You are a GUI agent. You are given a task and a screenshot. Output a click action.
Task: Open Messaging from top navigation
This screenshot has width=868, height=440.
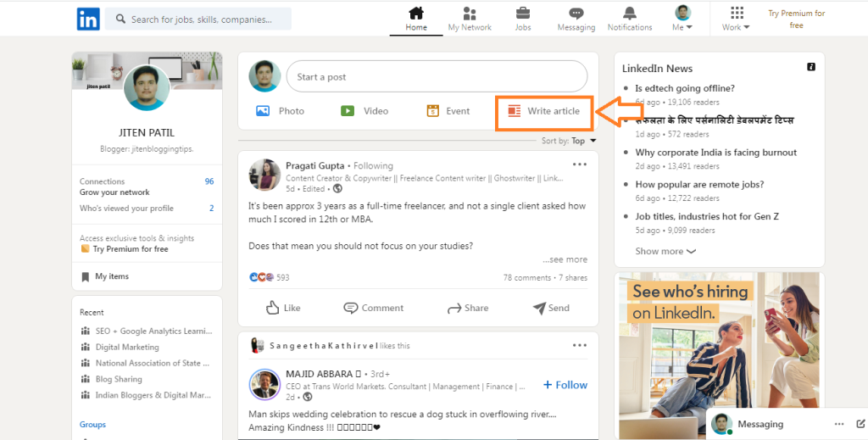pos(576,19)
